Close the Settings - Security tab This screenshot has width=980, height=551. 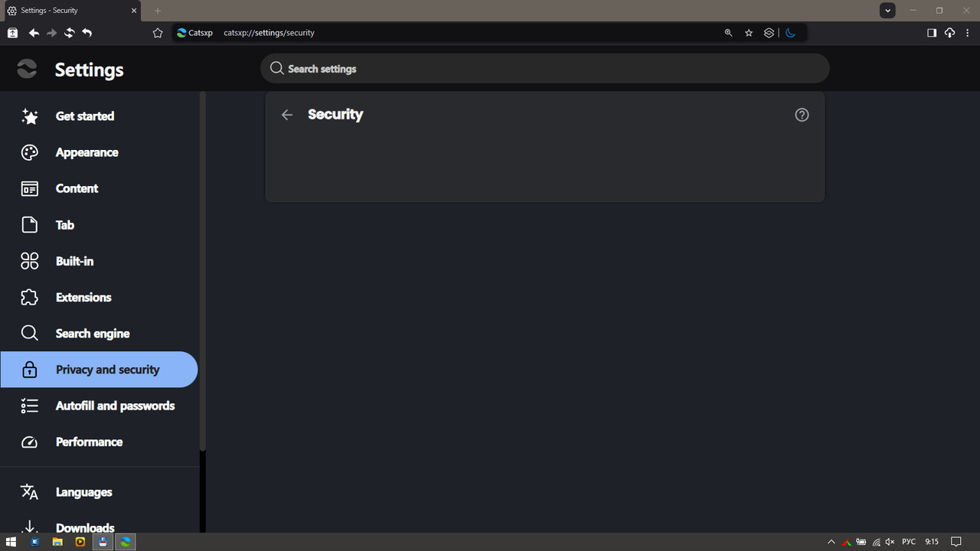point(134,11)
